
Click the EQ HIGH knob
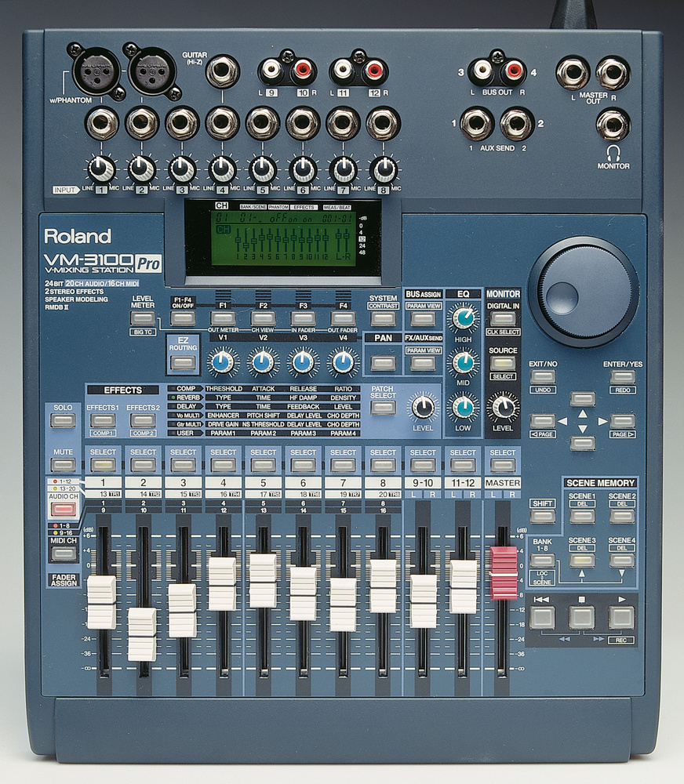coord(463,318)
